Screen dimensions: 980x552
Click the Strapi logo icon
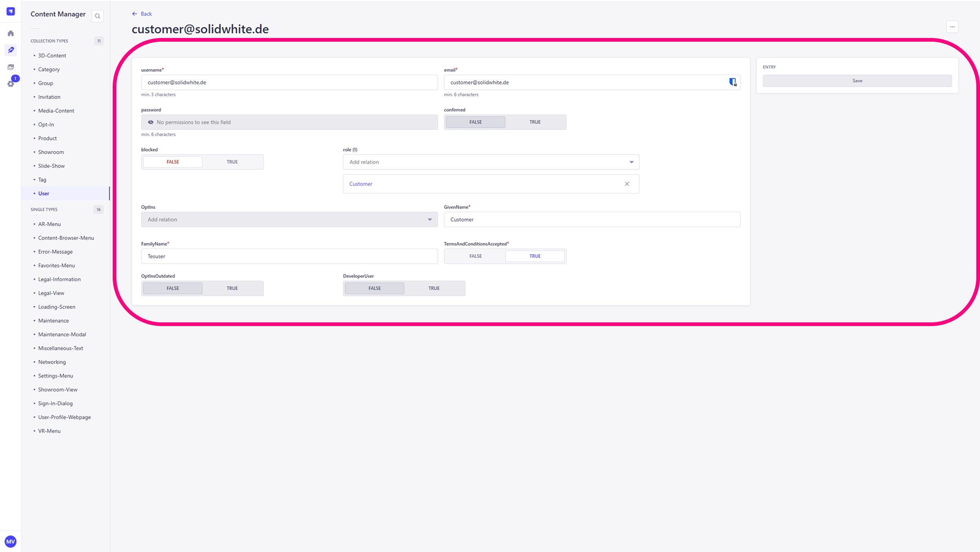(x=11, y=11)
